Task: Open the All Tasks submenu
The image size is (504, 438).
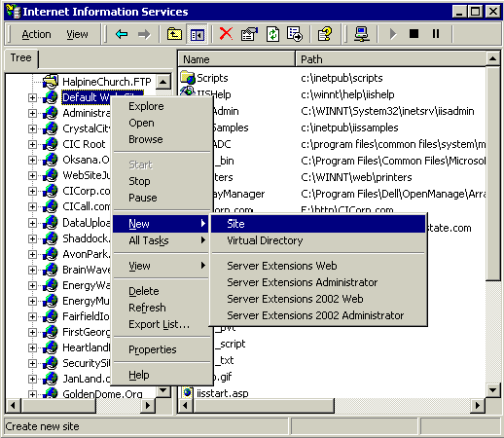Action: (162, 240)
